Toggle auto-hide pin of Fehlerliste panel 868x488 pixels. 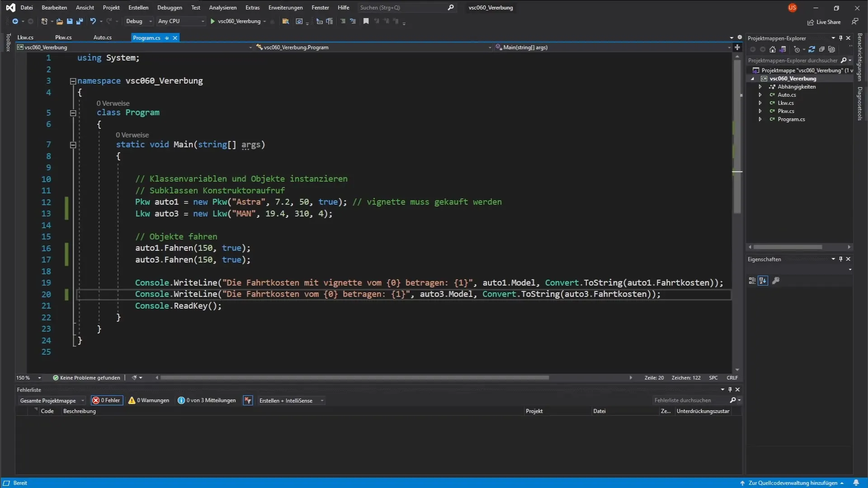730,389
